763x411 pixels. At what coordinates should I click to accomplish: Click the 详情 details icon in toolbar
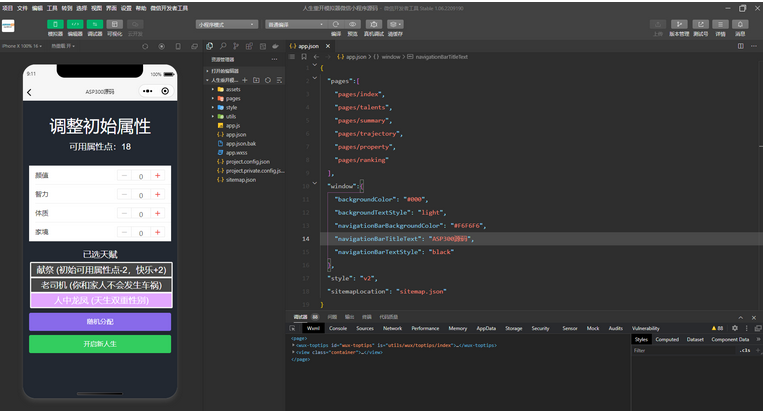[720, 23]
